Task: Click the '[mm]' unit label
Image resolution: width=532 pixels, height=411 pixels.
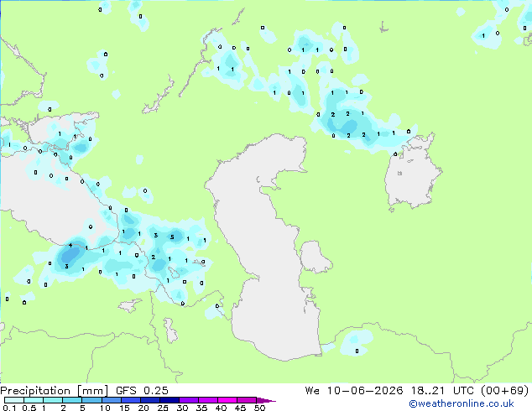Action: [93, 391]
